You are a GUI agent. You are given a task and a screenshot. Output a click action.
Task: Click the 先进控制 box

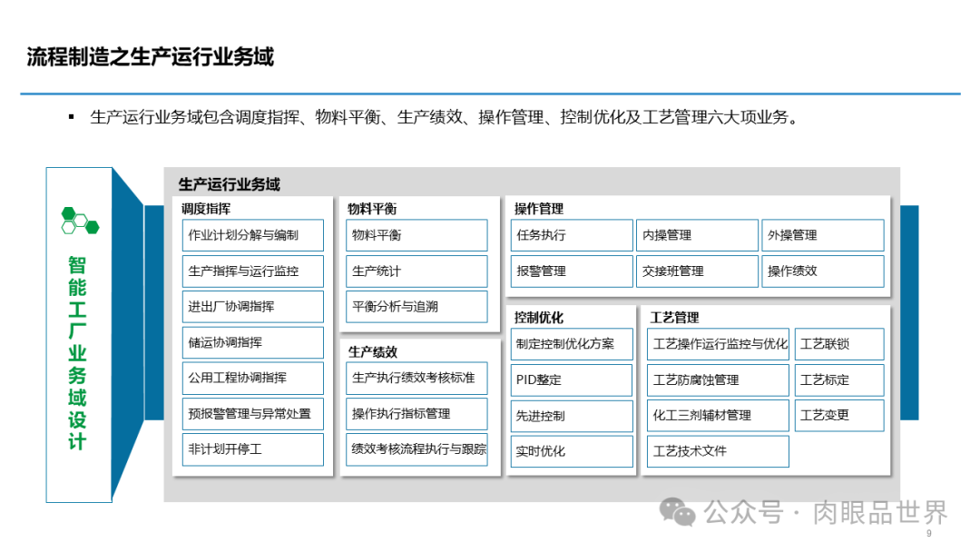[572, 416]
